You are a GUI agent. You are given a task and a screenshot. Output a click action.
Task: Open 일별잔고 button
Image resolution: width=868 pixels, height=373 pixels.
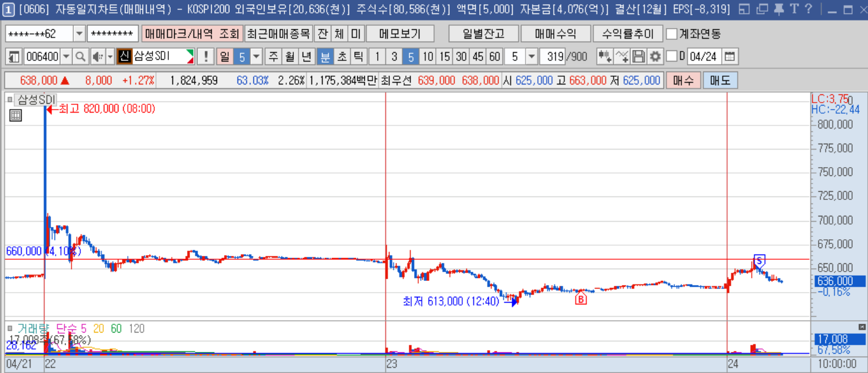pyautogui.click(x=483, y=34)
